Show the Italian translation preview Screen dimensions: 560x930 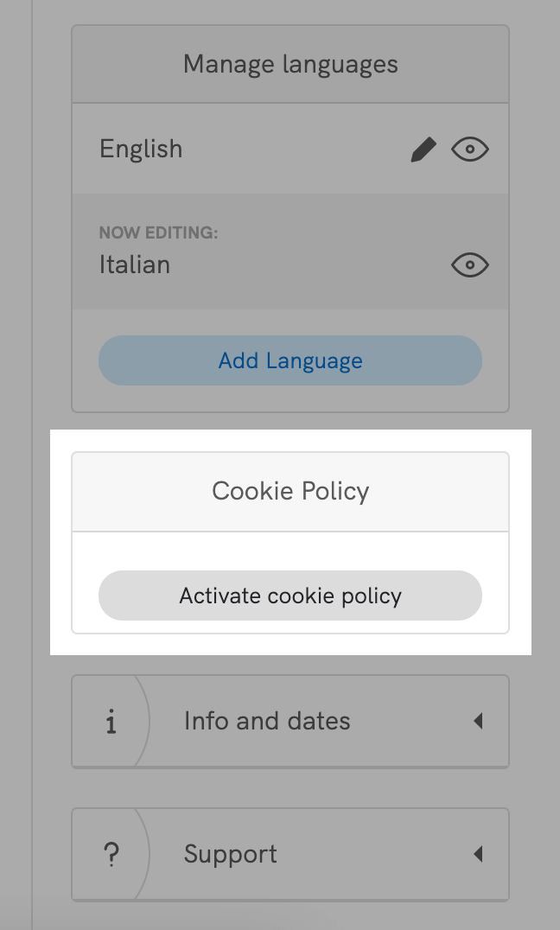click(469, 265)
